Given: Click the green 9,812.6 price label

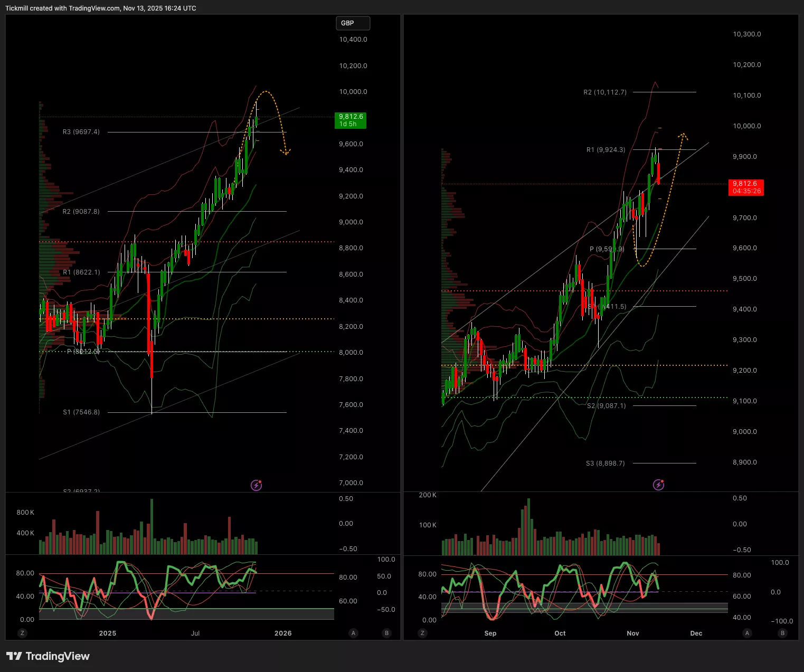Looking at the screenshot, I should 351,120.
